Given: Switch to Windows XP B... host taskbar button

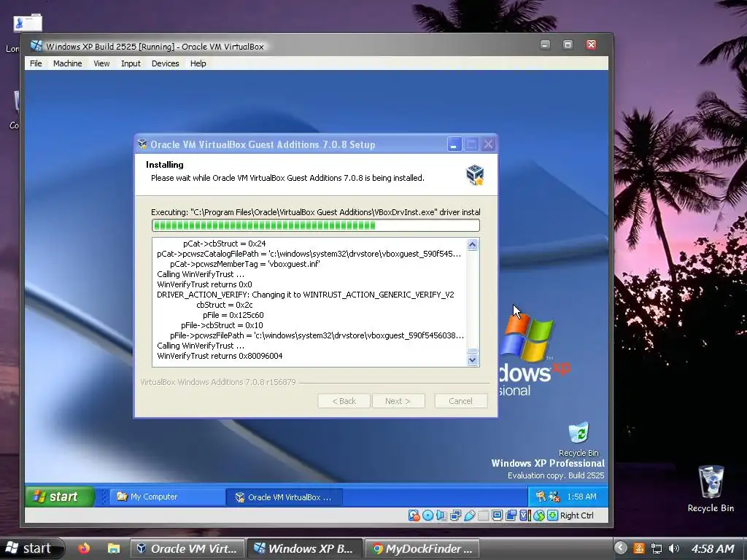Looking at the screenshot, I should [306, 548].
